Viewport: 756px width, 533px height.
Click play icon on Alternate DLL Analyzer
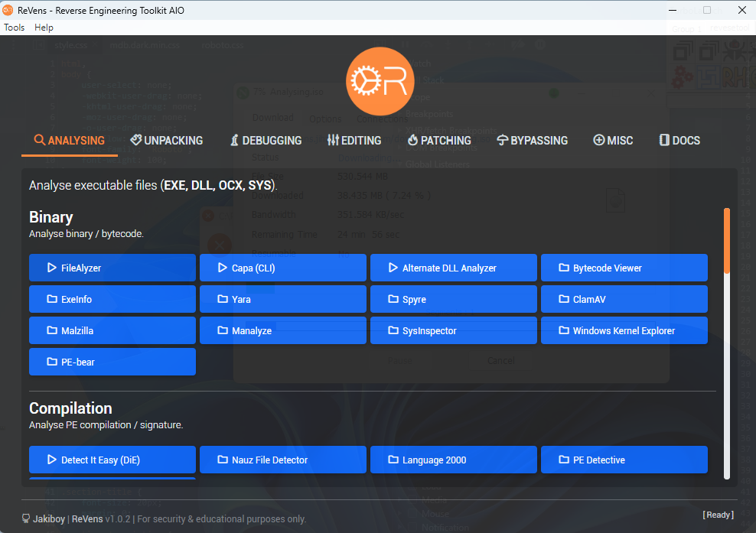(393, 268)
